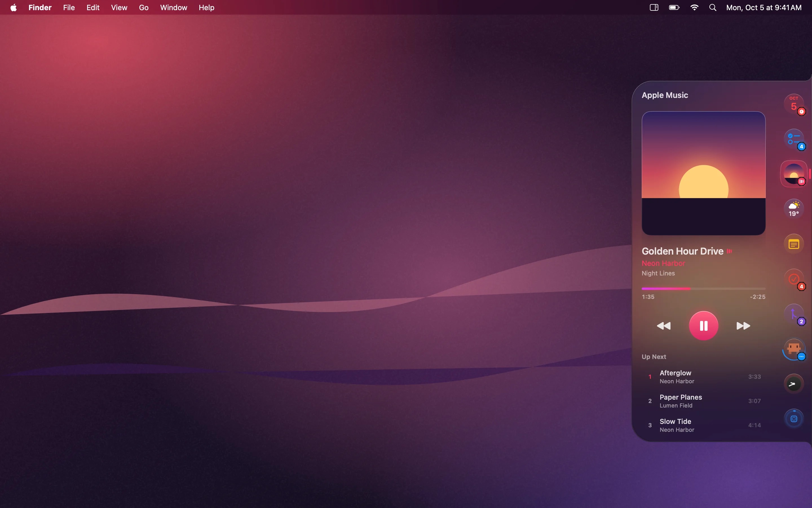This screenshot has height=508, width=812.
Task: Click the menu bar date and time
Action: pyautogui.click(x=764, y=7)
